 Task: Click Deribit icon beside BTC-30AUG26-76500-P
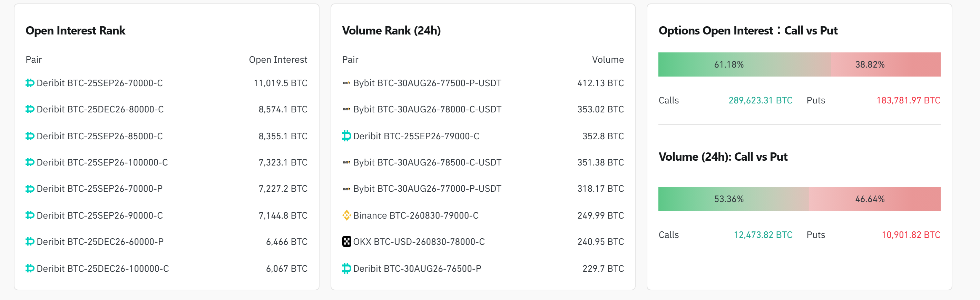coord(346,268)
